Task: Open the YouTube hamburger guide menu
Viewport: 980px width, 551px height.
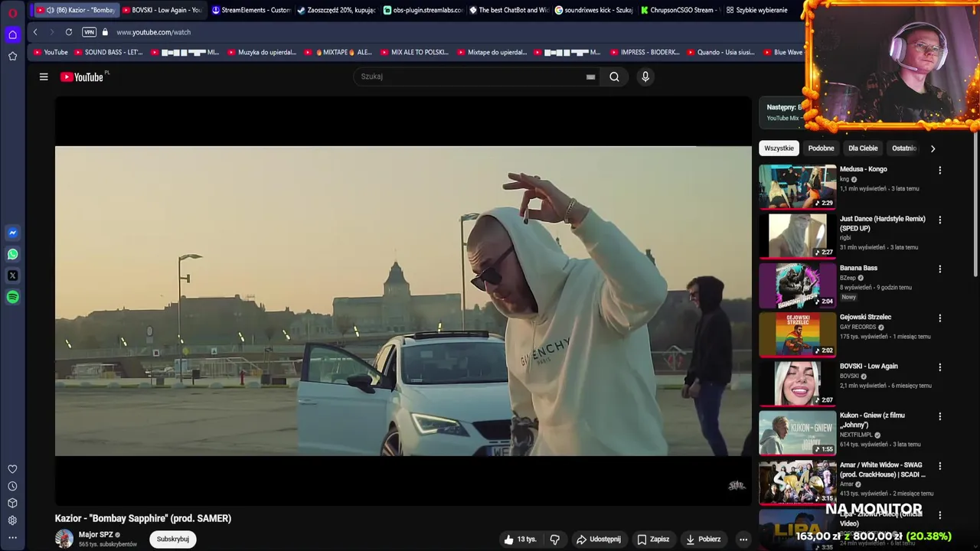Action: click(44, 77)
